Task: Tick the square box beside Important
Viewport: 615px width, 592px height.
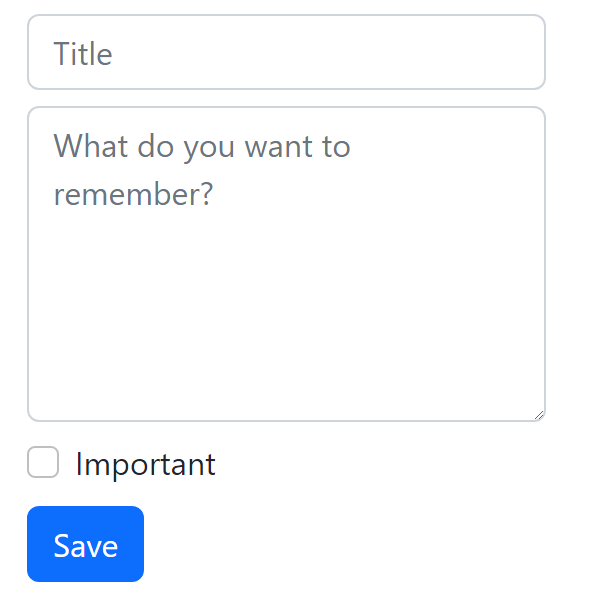Action: click(x=43, y=463)
